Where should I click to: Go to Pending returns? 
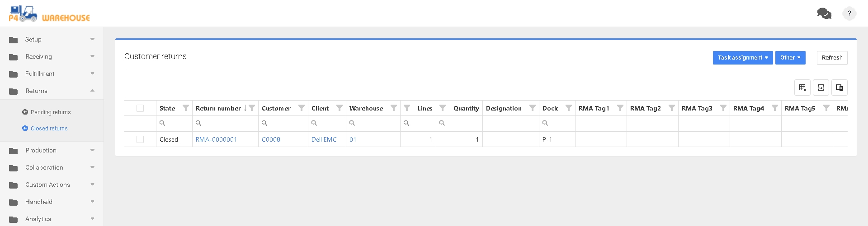tap(51, 112)
